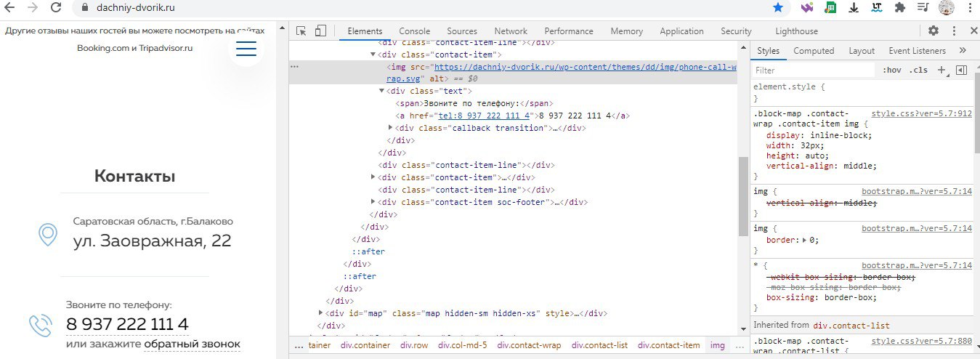Screen dimensions: 980x359
Task: Collapse the div class="text" node
Action: 382,91
